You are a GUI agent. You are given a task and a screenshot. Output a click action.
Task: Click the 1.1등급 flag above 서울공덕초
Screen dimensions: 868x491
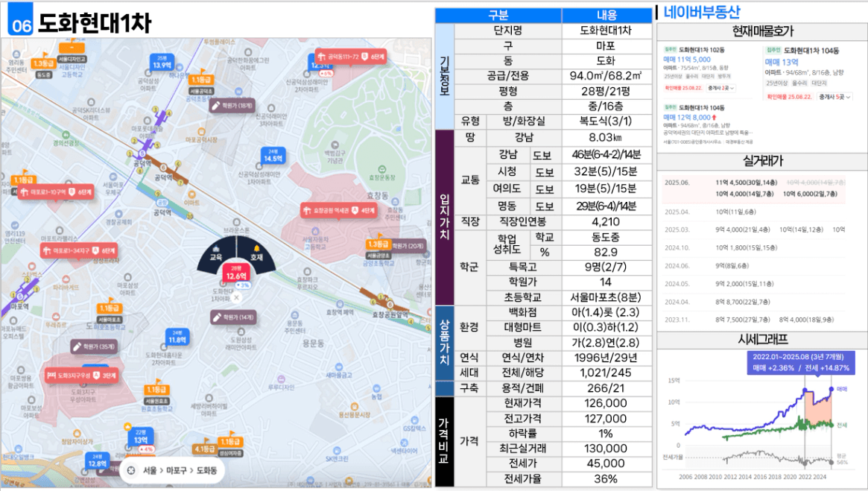click(201, 80)
